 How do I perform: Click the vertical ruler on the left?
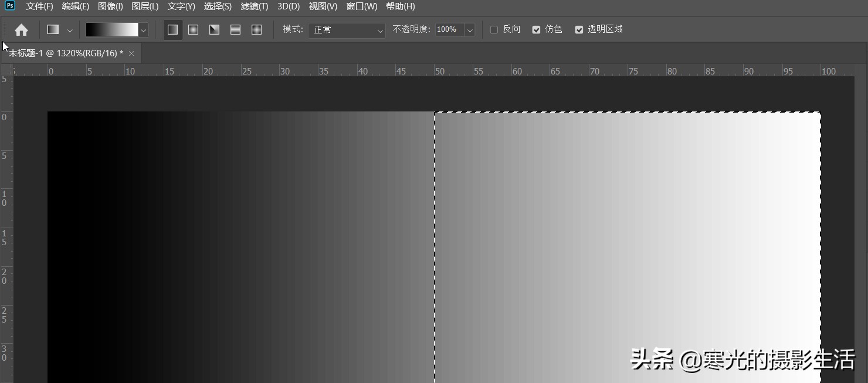pyautogui.click(x=6, y=229)
